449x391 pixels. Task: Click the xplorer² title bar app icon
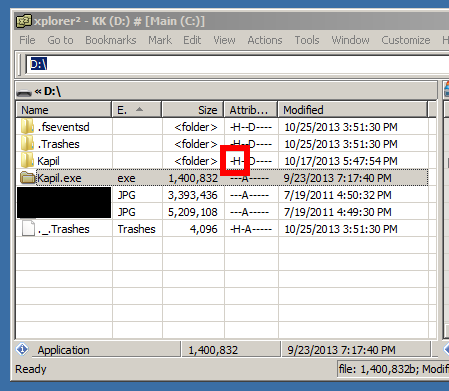(24, 21)
